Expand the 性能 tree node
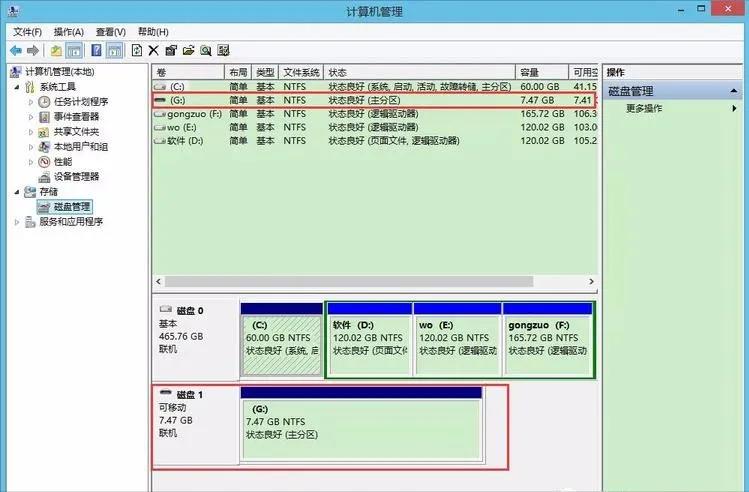Image resolution: width=749 pixels, height=492 pixels. click(x=31, y=162)
